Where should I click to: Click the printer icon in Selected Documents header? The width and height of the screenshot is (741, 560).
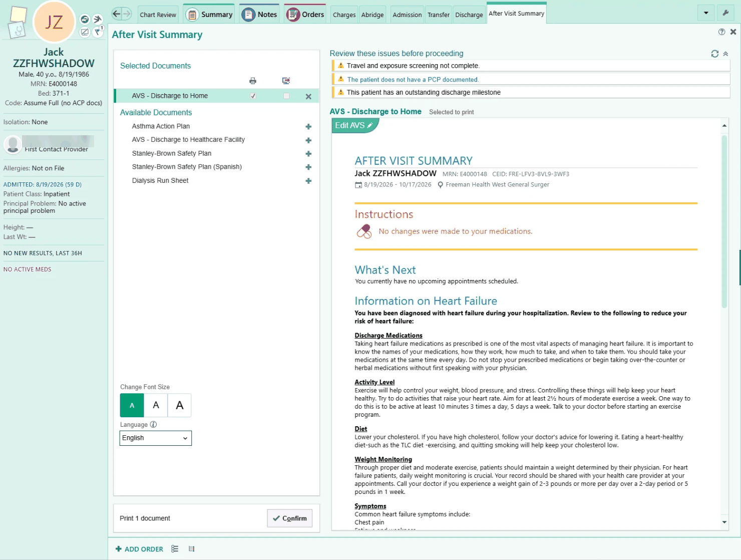(x=253, y=81)
